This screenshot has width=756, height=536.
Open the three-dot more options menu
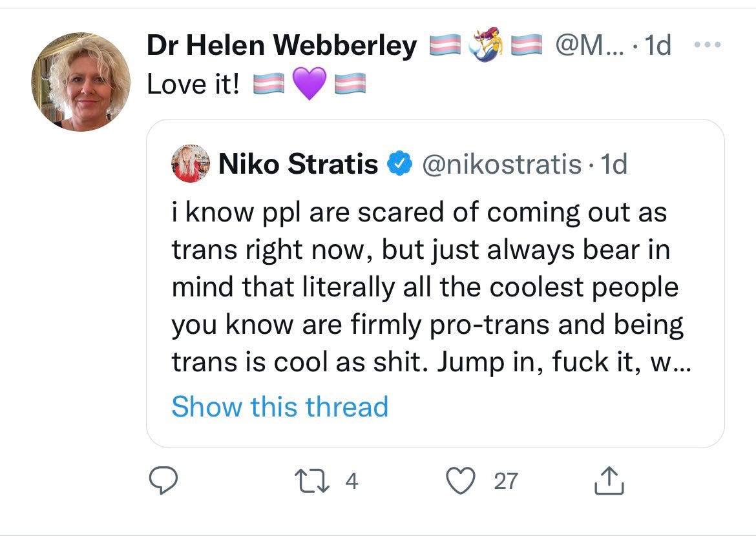708,45
